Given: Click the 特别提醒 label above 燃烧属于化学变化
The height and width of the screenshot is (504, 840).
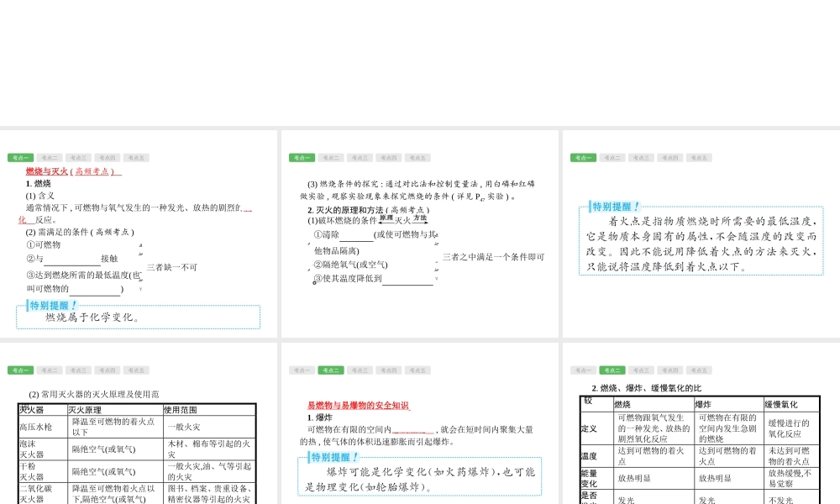Looking at the screenshot, I should pos(52,305).
